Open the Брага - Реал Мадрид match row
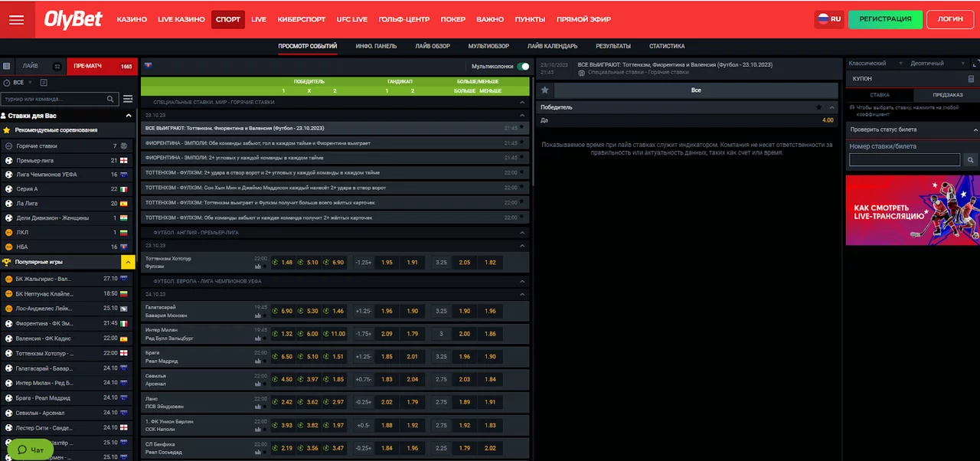980x461 pixels. (x=335, y=357)
